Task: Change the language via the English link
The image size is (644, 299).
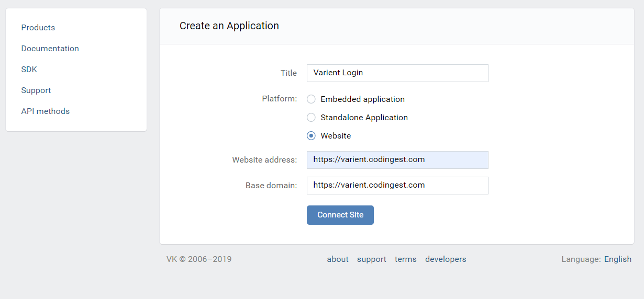Action: point(618,259)
